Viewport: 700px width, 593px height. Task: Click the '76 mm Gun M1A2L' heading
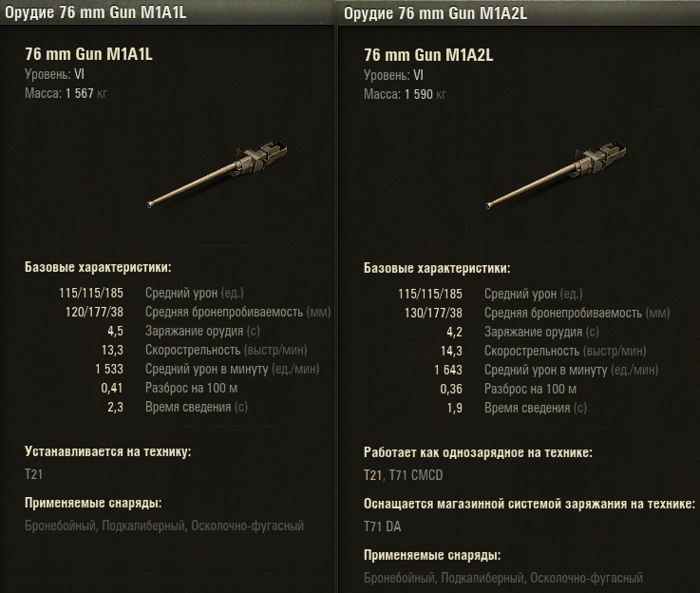(x=427, y=54)
